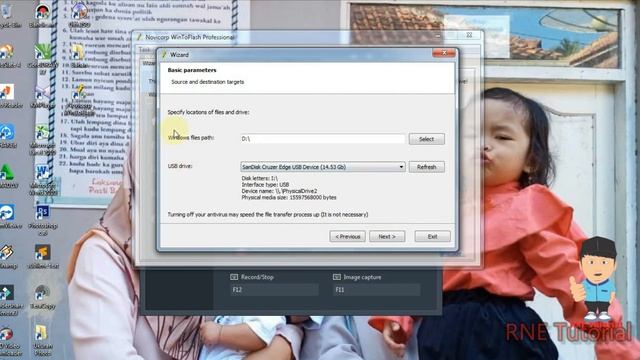Open the TeraCopy desktop shortcut
Image resolution: width=640 pixels, height=360 pixels.
click(42, 297)
